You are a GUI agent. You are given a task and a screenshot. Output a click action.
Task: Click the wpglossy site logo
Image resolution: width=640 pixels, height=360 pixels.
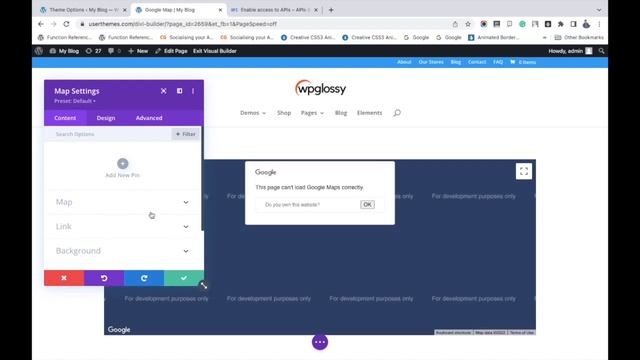pos(320,88)
